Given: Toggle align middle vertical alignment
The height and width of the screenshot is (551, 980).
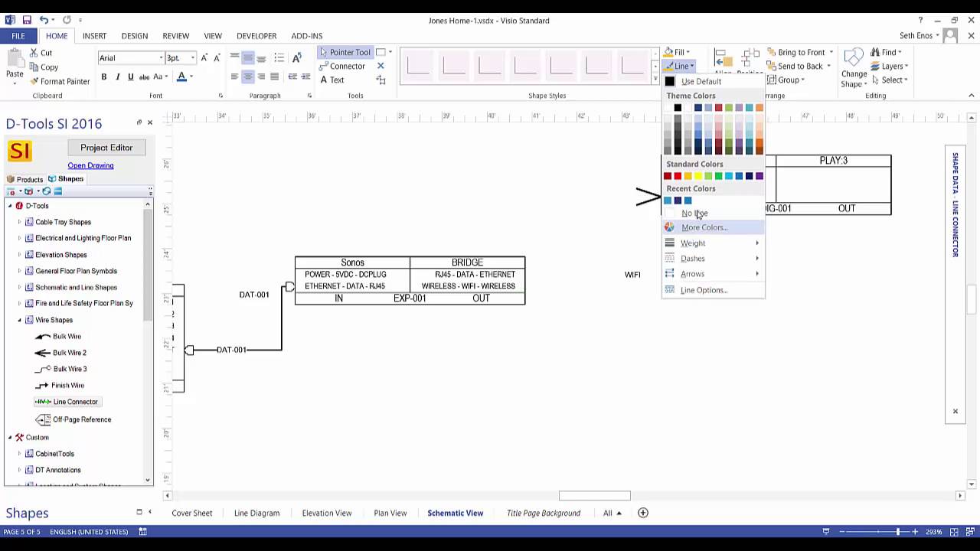Looking at the screenshot, I should [x=248, y=58].
